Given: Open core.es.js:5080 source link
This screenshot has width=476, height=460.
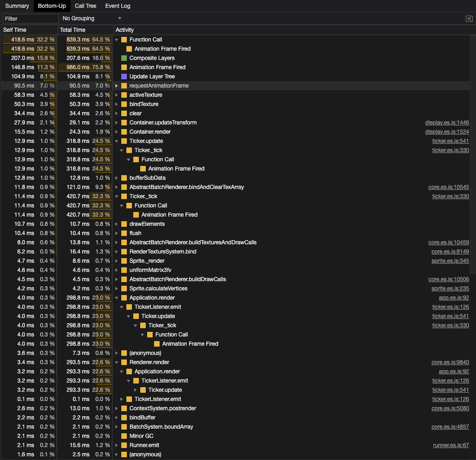Looking at the screenshot, I should (x=450, y=408).
